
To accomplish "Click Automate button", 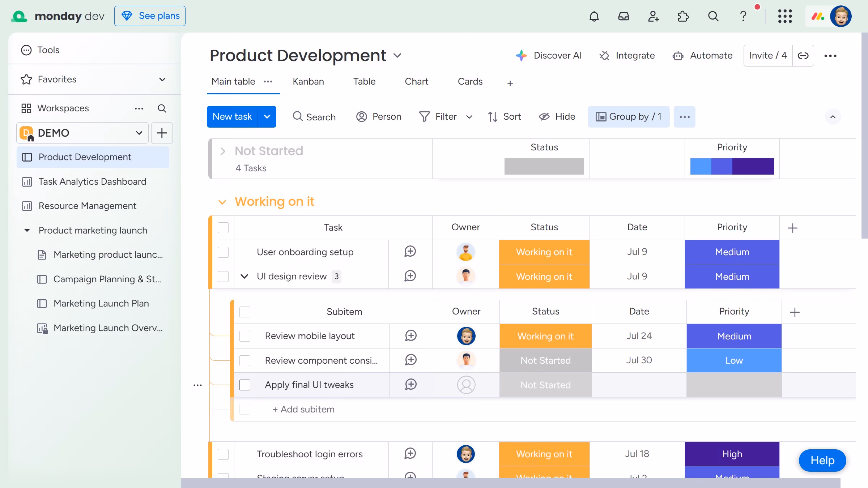I will click(x=702, y=56).
